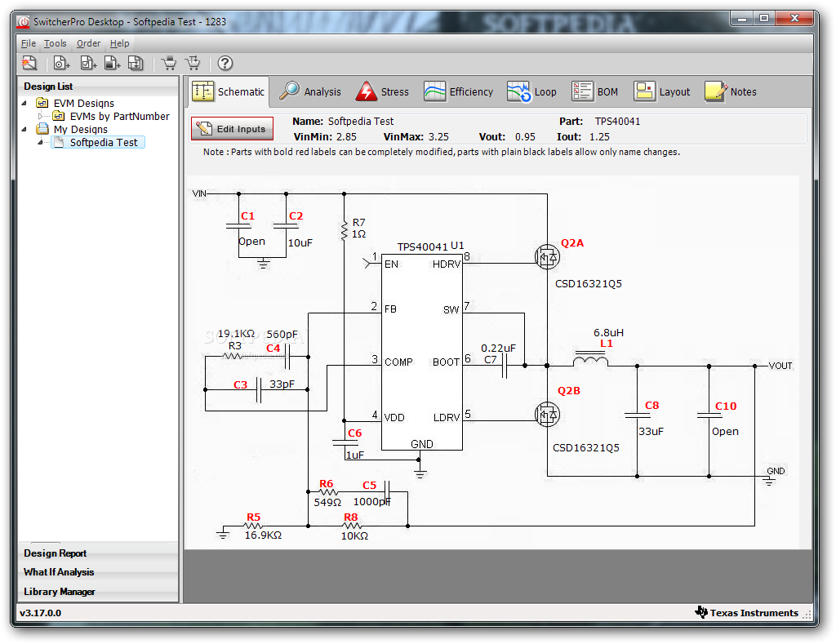Select the L1 inductor label
This screenshot has height=644, width=836.
(607, 344)
